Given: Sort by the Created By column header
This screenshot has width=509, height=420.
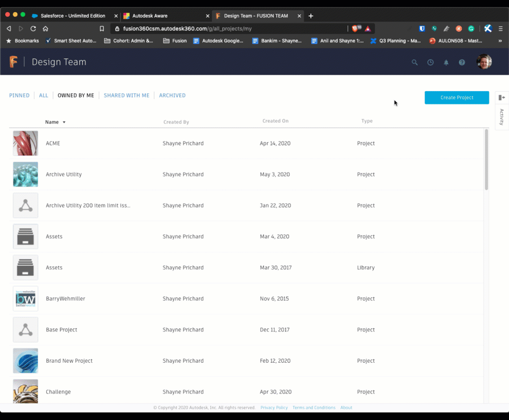Looking at the screenshot, I should coord(176,122).
